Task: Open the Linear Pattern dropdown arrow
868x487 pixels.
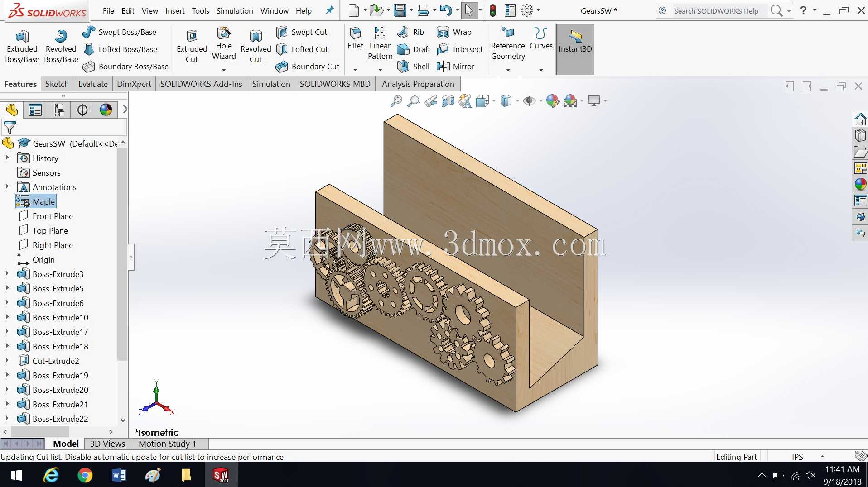Action: pyautogui.click(x=380, y=70)
